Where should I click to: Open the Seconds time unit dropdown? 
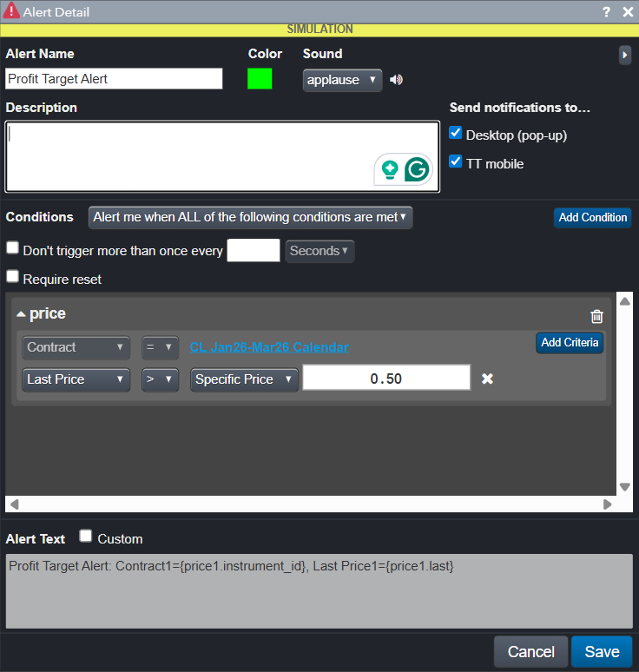pos(319,251)
